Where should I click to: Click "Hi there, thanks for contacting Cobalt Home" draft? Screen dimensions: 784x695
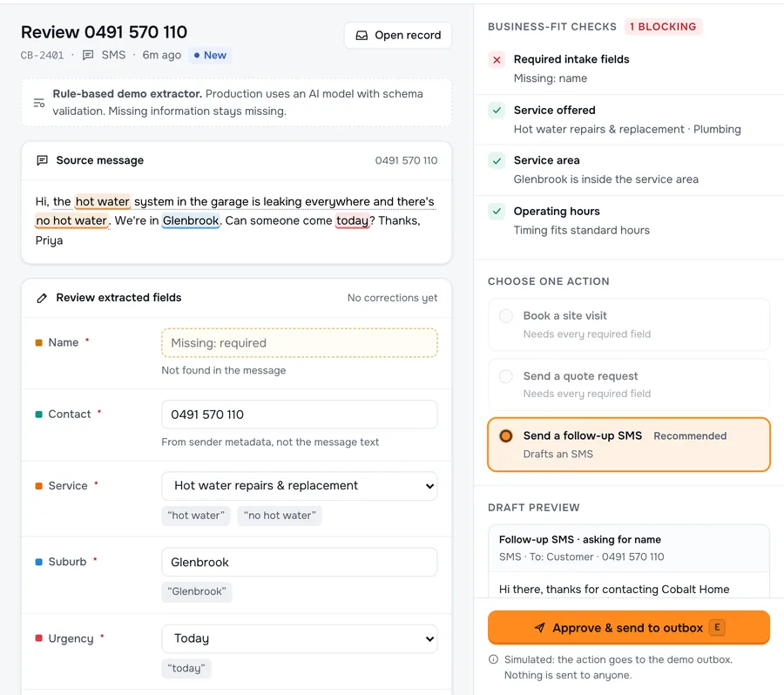[x=614, y=590]
